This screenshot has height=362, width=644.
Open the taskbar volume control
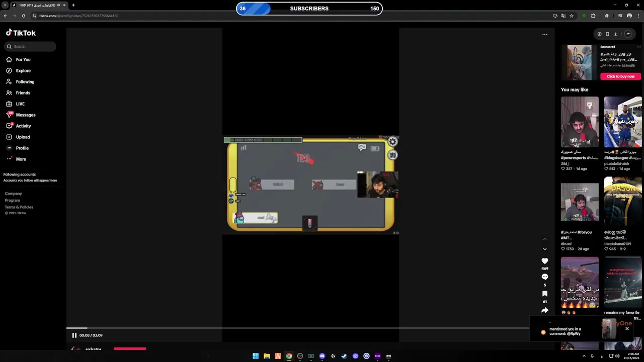617,356
